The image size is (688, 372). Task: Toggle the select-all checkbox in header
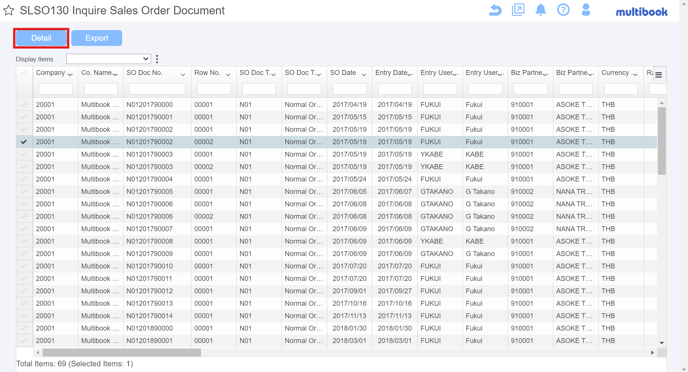(x=24, y=73)
